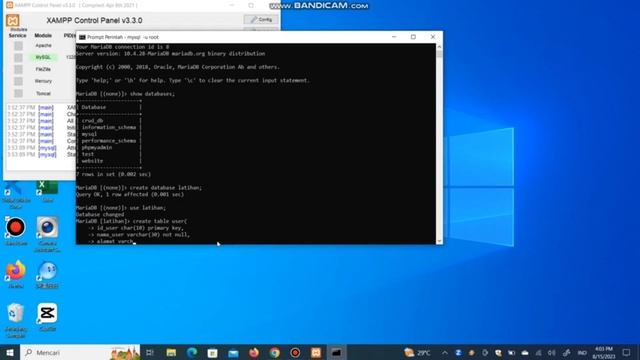The width and height of the screenshot is (640, 360).
Task: Click the command prompt scrollbar up arrow
Action: coord(439,47)
